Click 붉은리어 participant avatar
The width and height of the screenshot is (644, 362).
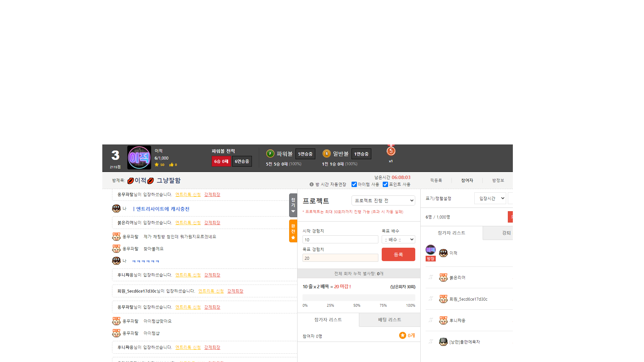pyautogui.click(x=443, y=278)
